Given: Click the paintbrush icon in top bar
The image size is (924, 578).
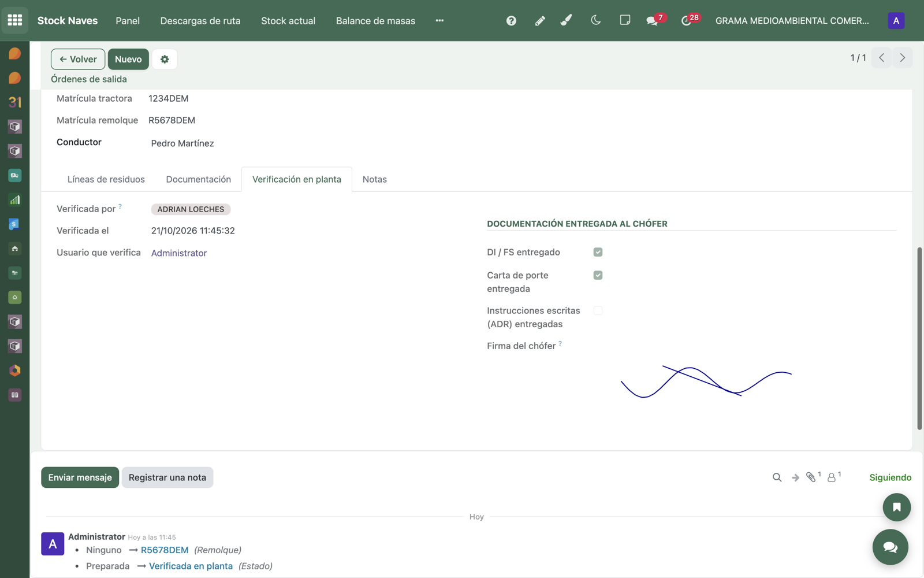Looking at the screenshot, I should [x=567, y=20].
